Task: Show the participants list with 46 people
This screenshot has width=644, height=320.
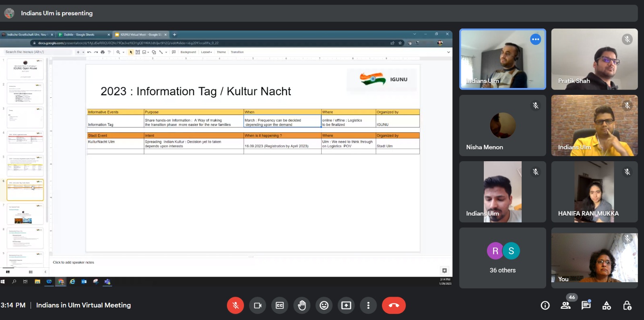Action: pyautogui.click(x=566, y=306)
